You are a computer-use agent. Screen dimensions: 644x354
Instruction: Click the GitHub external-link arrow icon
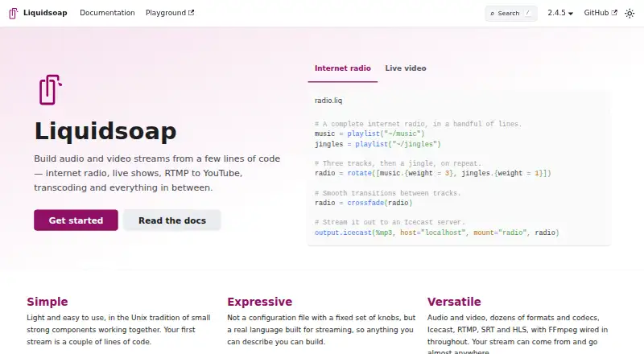614,13
